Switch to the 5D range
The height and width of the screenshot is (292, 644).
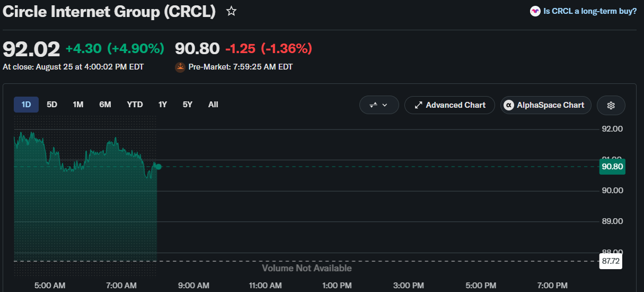click(52, 105)
